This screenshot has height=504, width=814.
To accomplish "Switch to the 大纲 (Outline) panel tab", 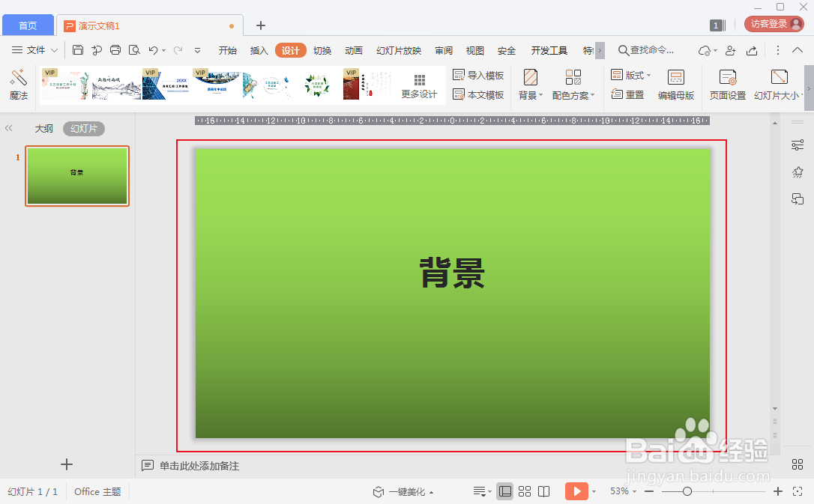I will pos(44,128).
